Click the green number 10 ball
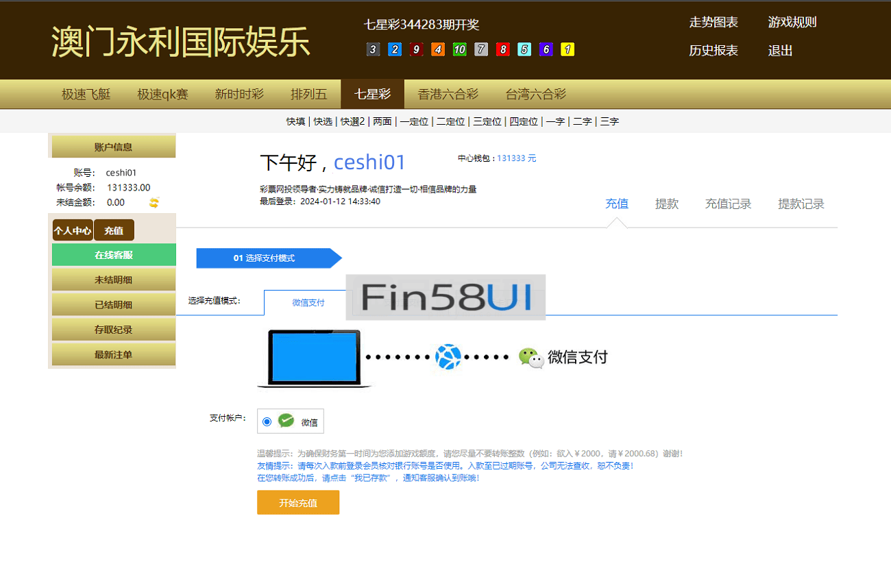891x588 pixels. tap(459, 49)
